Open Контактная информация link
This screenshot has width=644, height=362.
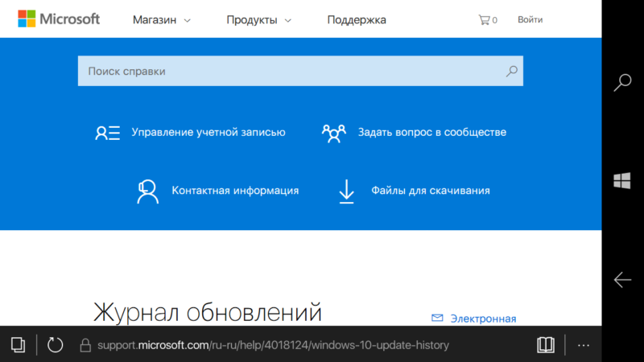pyautogui.click(x=235, y=191)
